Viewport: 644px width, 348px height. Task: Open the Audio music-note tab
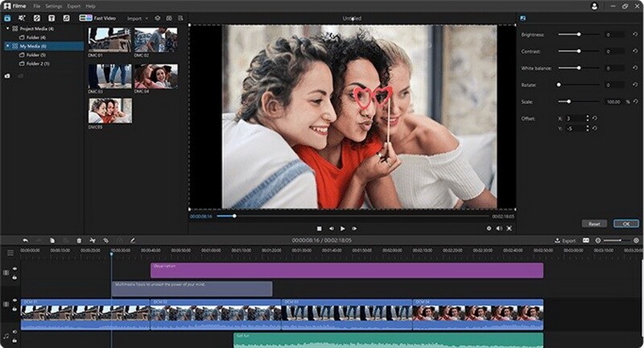[x=66, y=17]
